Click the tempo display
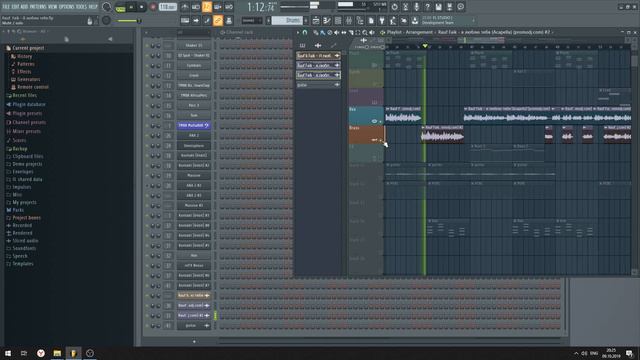The image size is (640, 360). coord(167,7)
